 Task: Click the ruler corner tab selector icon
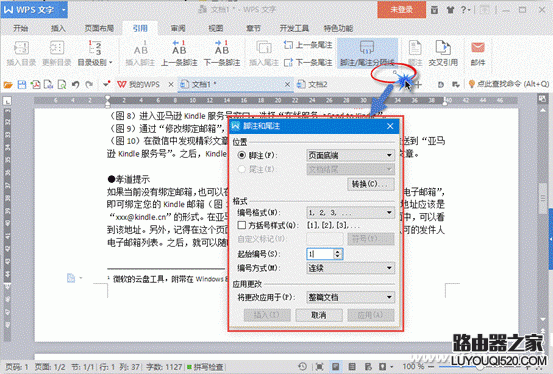tap(7, 101)
